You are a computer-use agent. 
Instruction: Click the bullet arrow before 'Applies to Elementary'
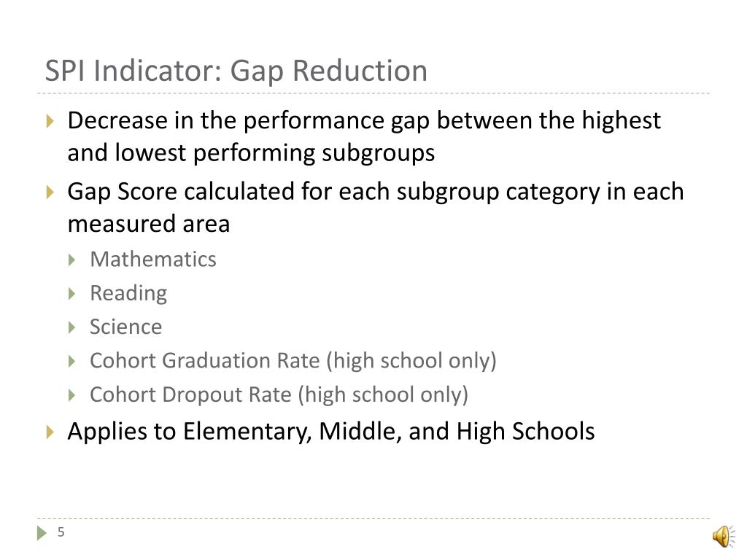point(50,432)
